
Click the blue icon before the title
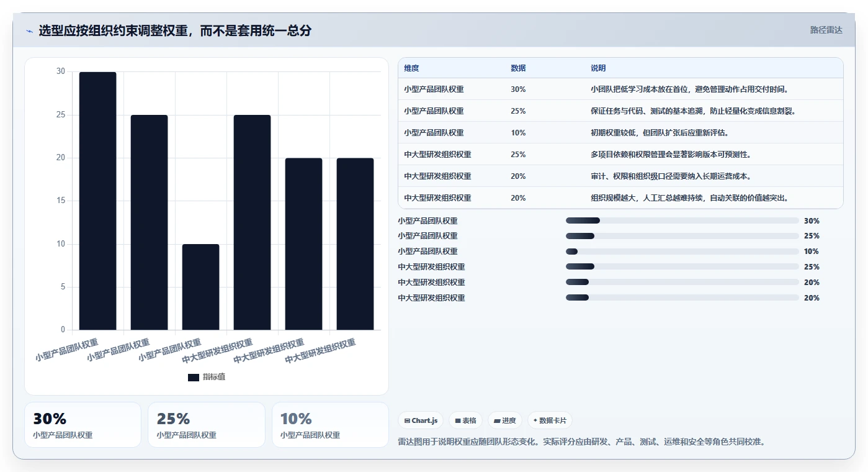click(29, 31)
